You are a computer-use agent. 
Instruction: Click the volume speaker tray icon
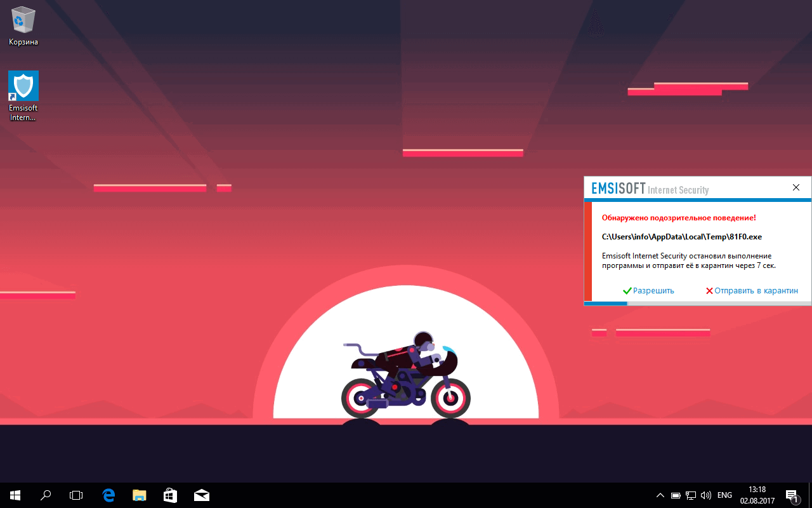coord(705,495)
